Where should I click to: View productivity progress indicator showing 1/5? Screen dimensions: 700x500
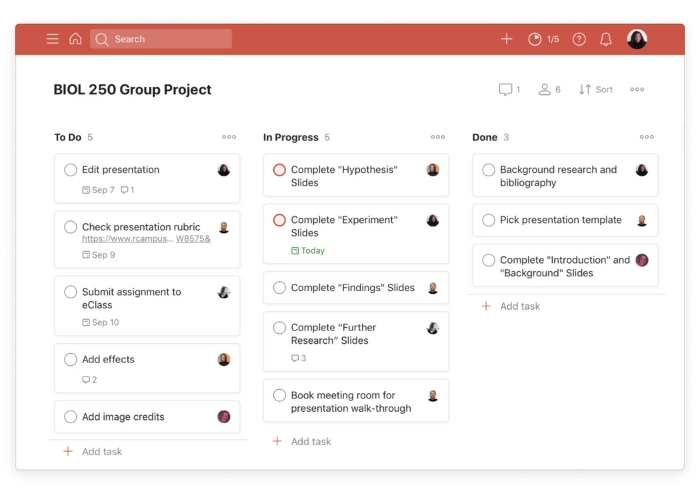coord(544,39)
